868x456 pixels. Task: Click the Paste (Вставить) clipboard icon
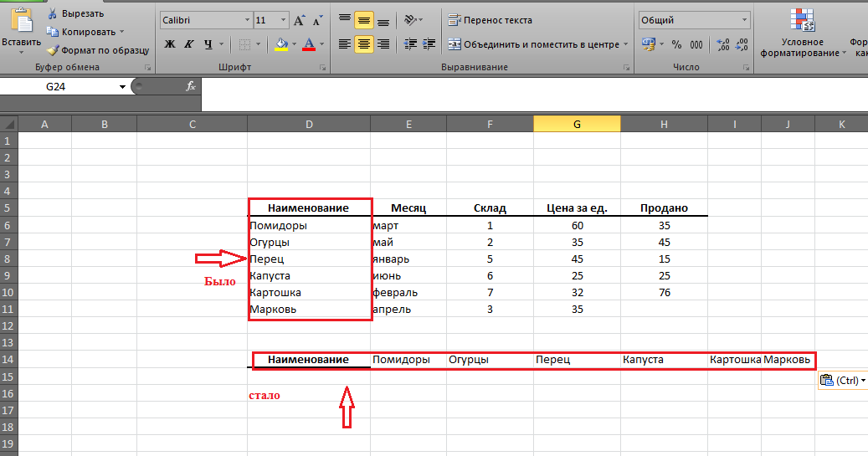point(22,20)
